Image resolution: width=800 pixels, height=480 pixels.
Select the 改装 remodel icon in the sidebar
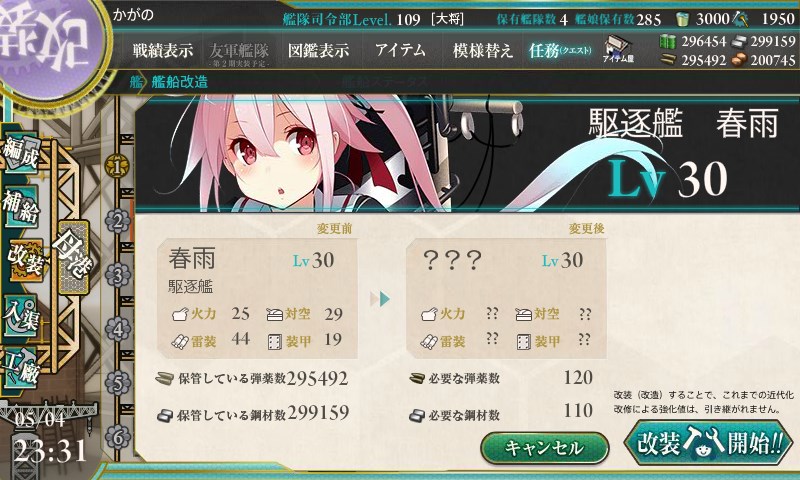pos(24,259)
